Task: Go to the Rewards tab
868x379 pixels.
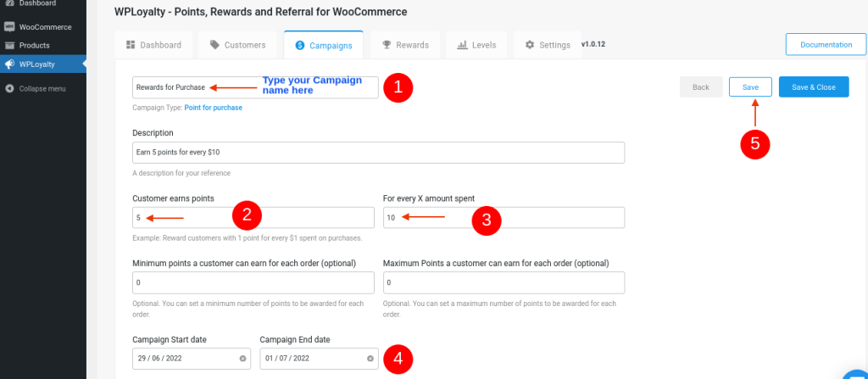Action: (406, 45)
